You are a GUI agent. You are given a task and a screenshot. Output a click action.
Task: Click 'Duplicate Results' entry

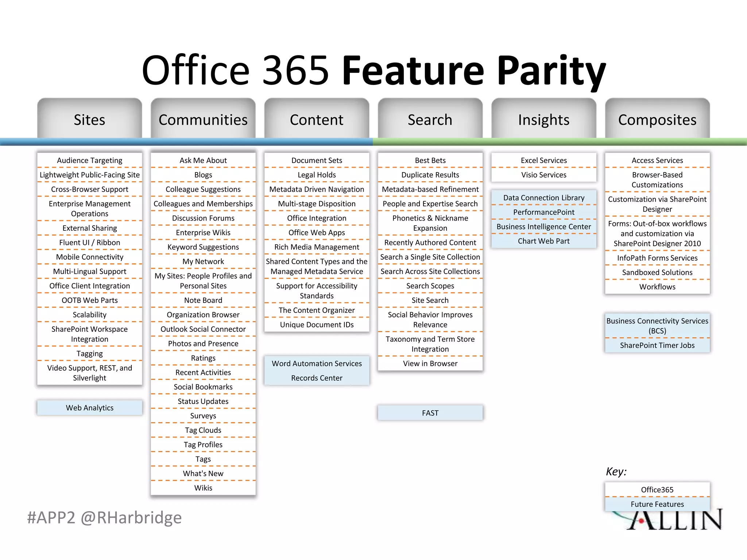pyautogui.click(x=430, y=175)
